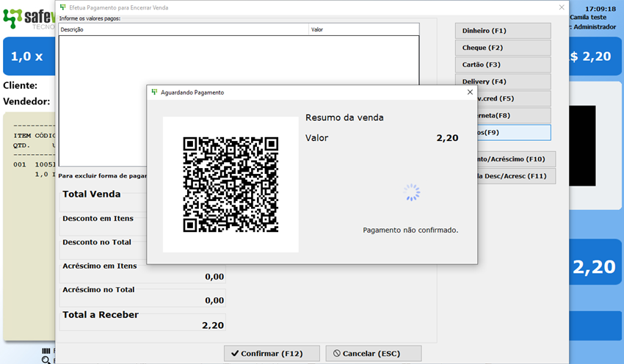Click the highlighted (F9) payment button

point(514,133)
